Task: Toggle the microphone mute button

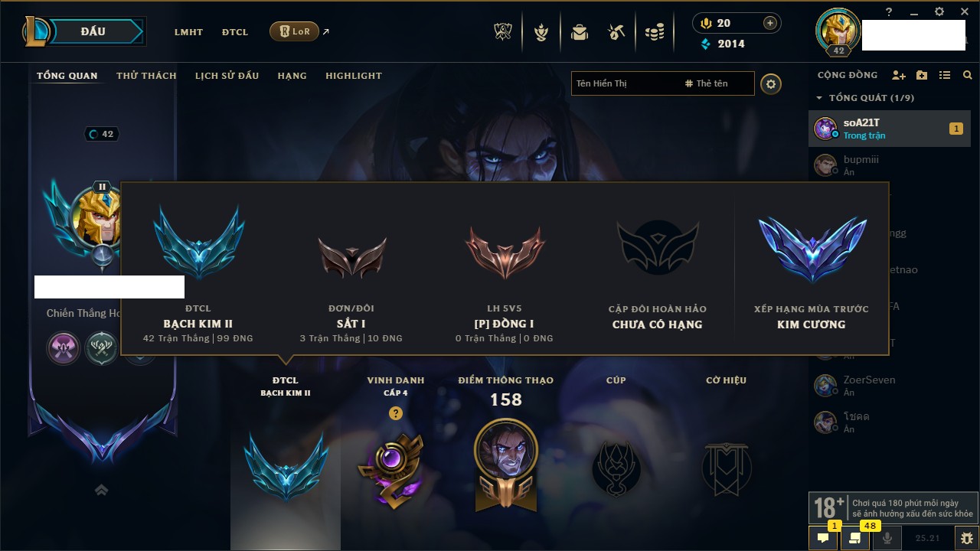Action: [887, 538]
